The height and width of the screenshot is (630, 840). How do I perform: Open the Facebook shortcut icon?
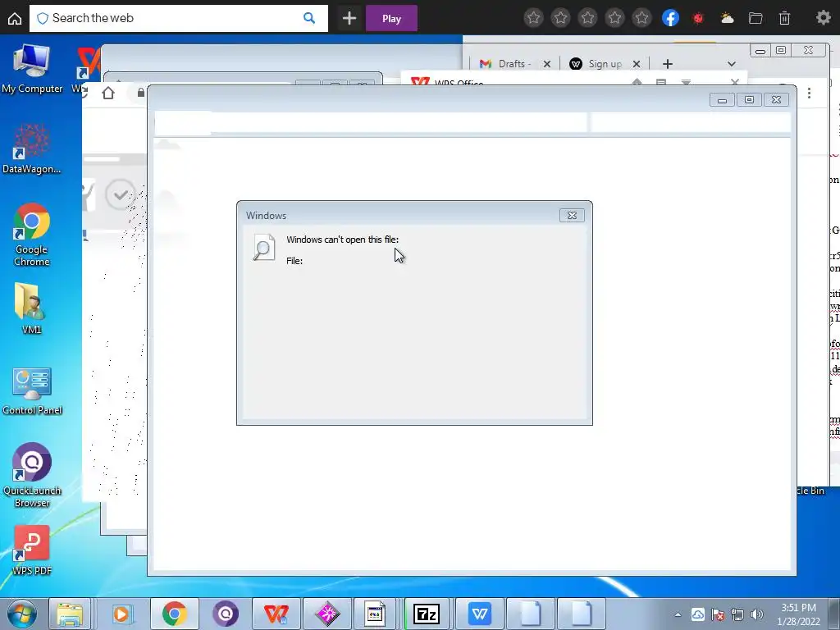(670, 18)
